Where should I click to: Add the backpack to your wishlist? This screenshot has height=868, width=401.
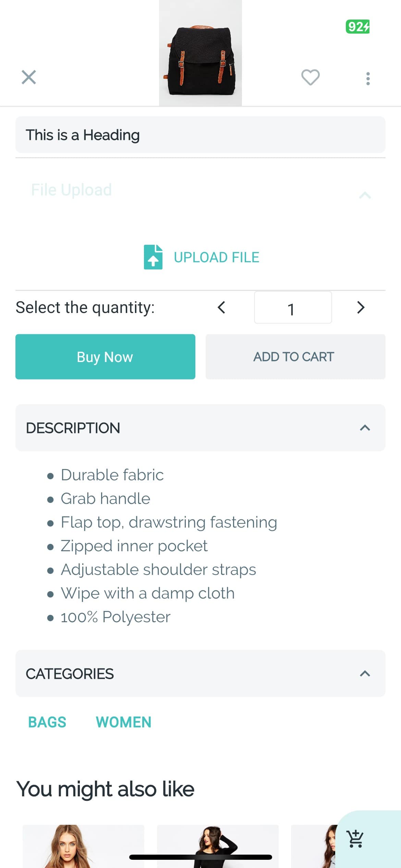pyautogui.click(x=310, y=78)
